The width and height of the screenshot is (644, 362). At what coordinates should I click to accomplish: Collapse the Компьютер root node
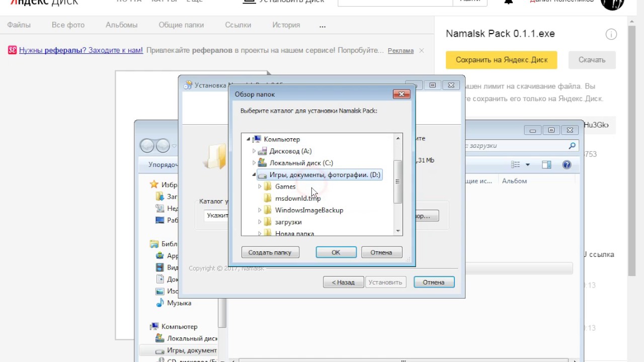click(x=249, y=139)
